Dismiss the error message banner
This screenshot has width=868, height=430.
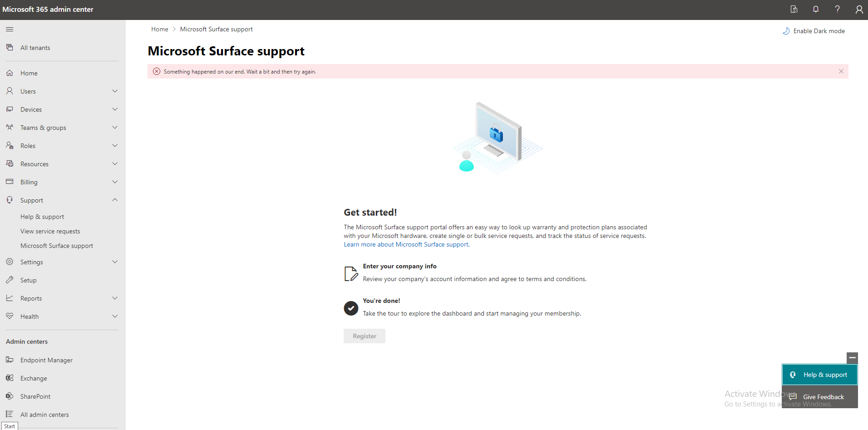(x=841, y=71)
